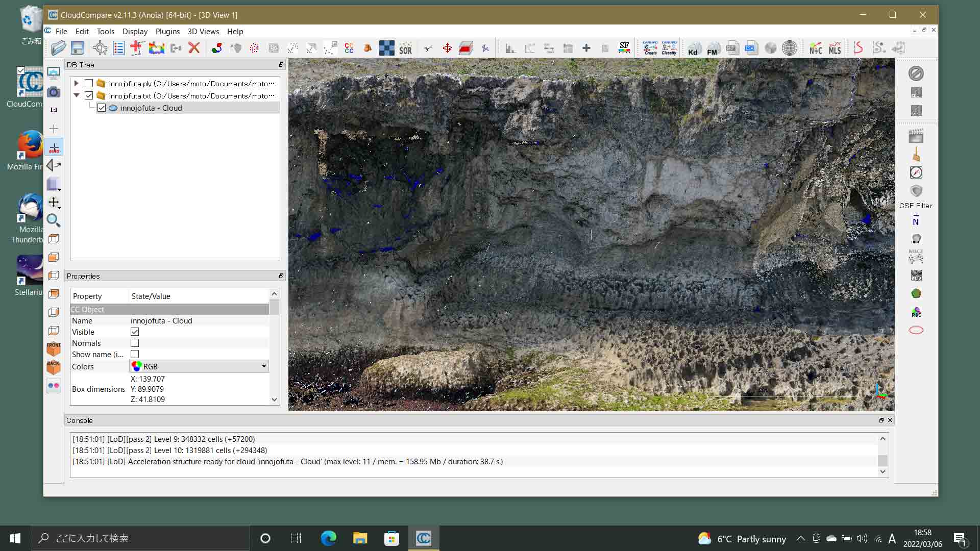Viewport: 980px width, 551px height.
Task: Open the Plugins menu
Action: [x=167, y=31]
